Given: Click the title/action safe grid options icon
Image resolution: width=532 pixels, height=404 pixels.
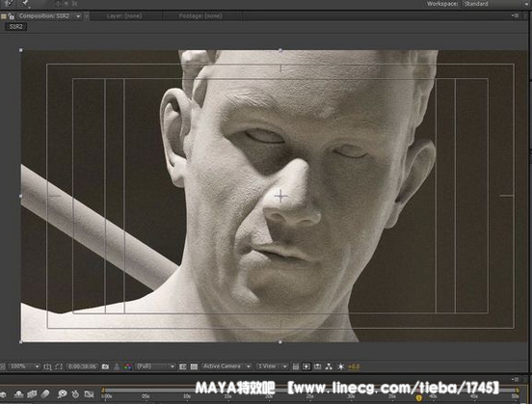Looking at the screenshot, I should point(47,366).
